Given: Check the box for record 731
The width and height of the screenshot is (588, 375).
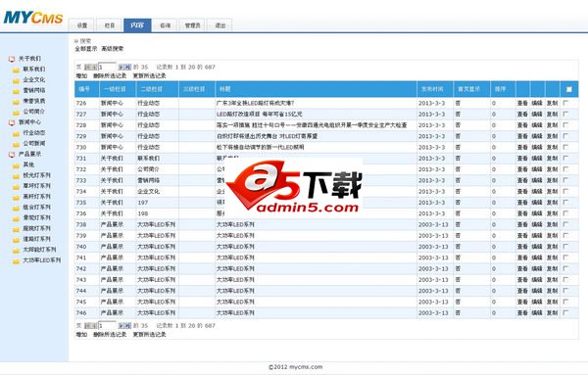Looking at the screenshot, I should point(565,158).
